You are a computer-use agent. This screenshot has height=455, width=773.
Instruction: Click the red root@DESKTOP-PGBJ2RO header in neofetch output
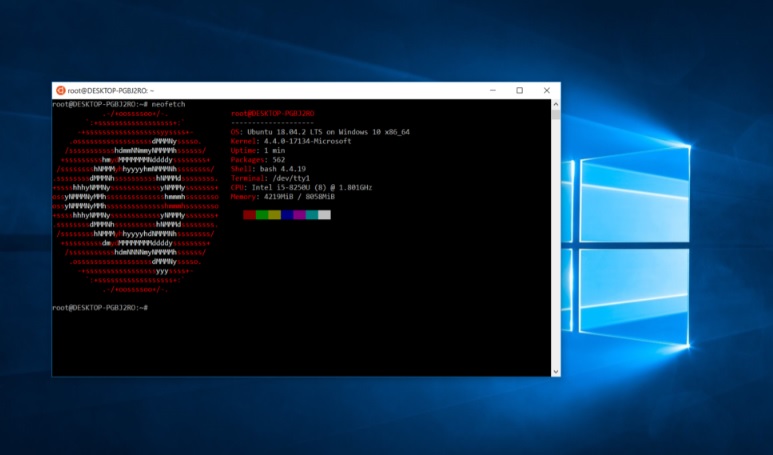tap(273, 113)
